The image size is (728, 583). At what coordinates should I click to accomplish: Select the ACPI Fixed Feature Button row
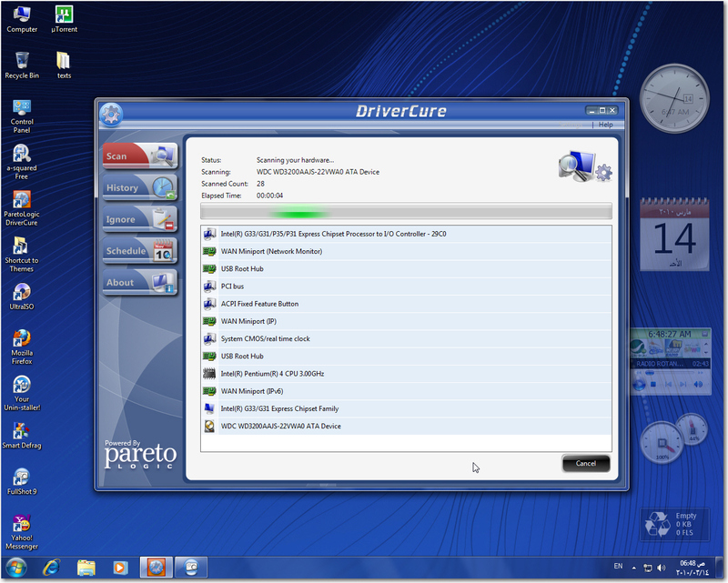tap(406, 304)
